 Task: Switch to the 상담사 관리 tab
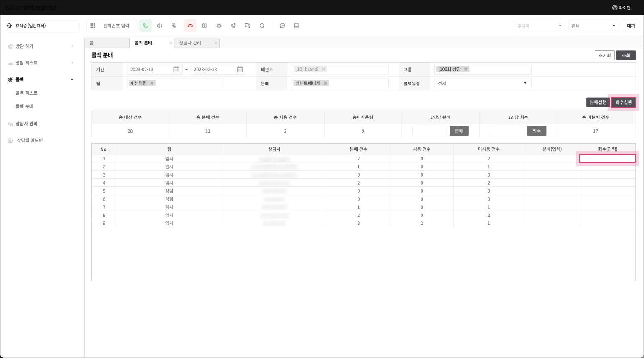(190, 43)
